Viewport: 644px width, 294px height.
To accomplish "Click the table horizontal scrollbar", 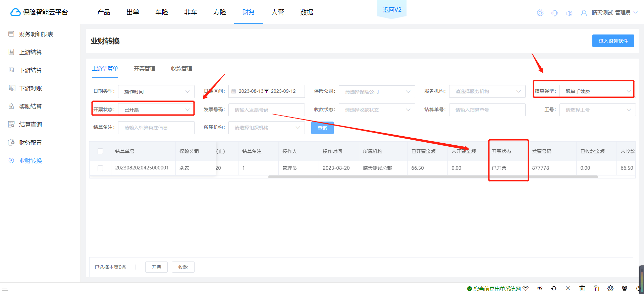I will [x=433, y=177].
